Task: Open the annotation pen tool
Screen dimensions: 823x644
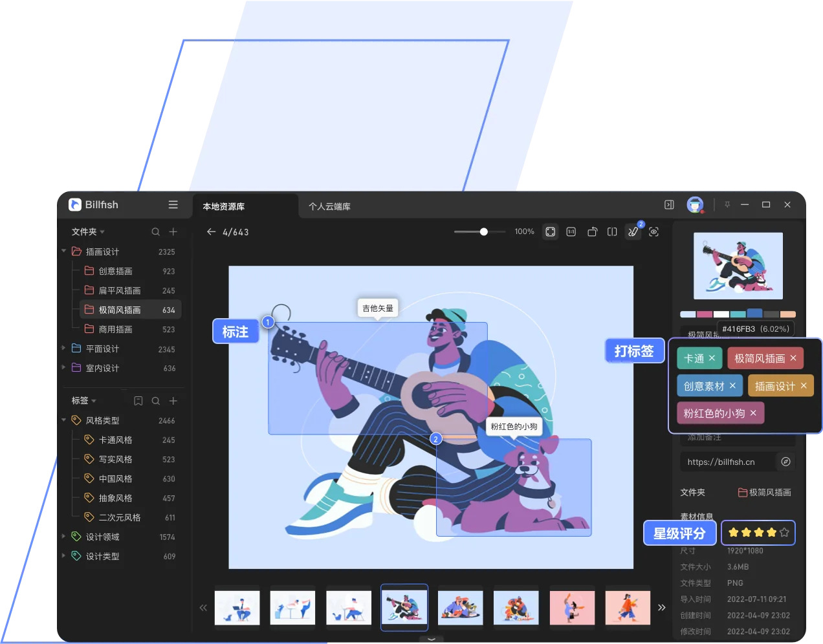Action: 633,231
